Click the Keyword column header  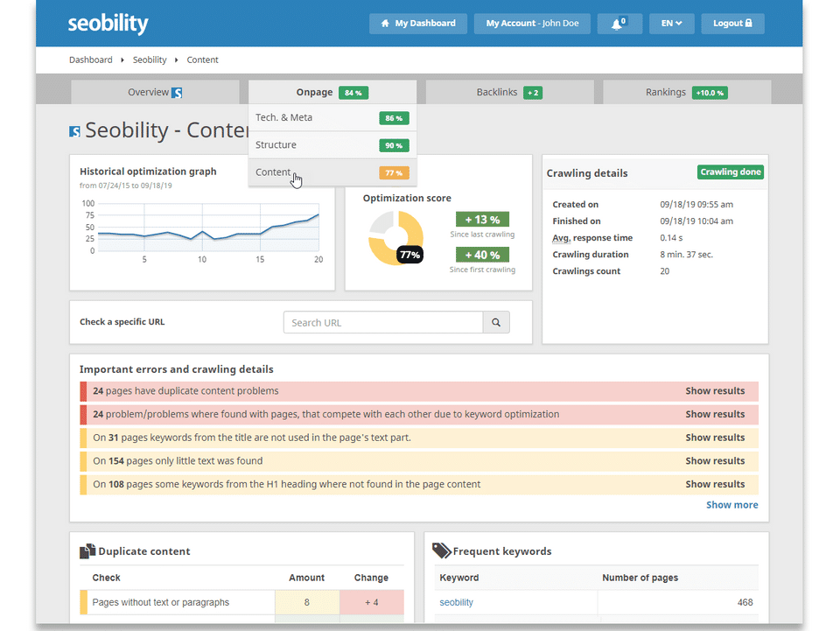coord(459,578)
